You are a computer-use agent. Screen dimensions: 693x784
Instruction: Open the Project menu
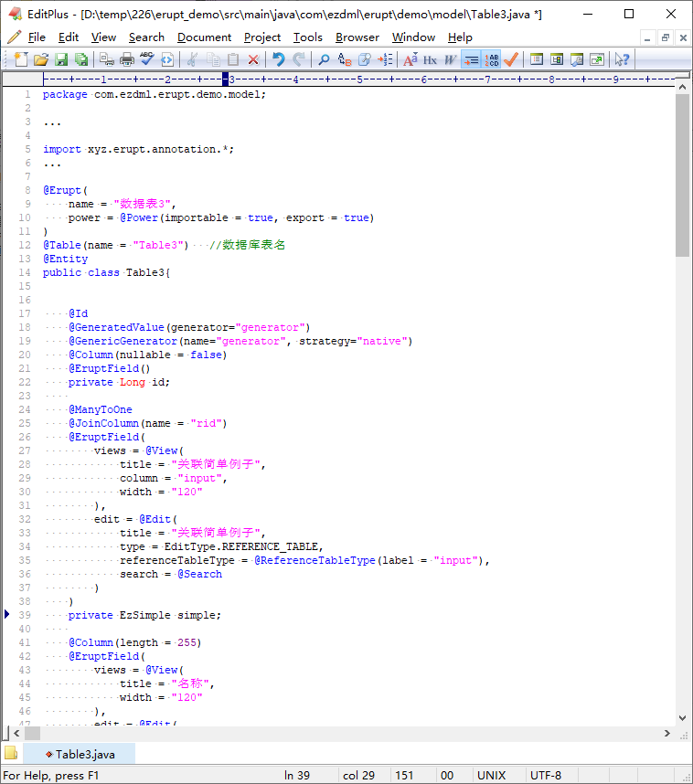[262, 37]
